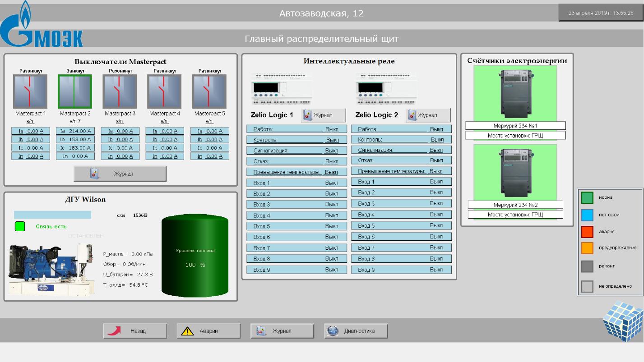Click the green Связь есть indicator

click(x=20, y=226)
